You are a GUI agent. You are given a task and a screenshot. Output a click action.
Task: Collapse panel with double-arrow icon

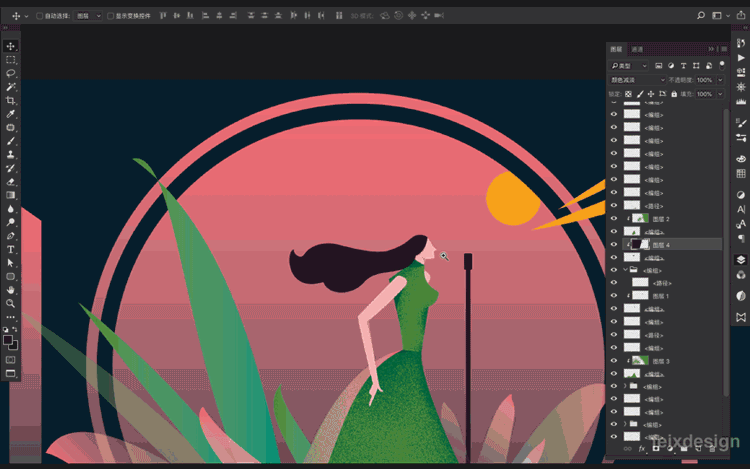pyautogui.click(x=711, y=49)
